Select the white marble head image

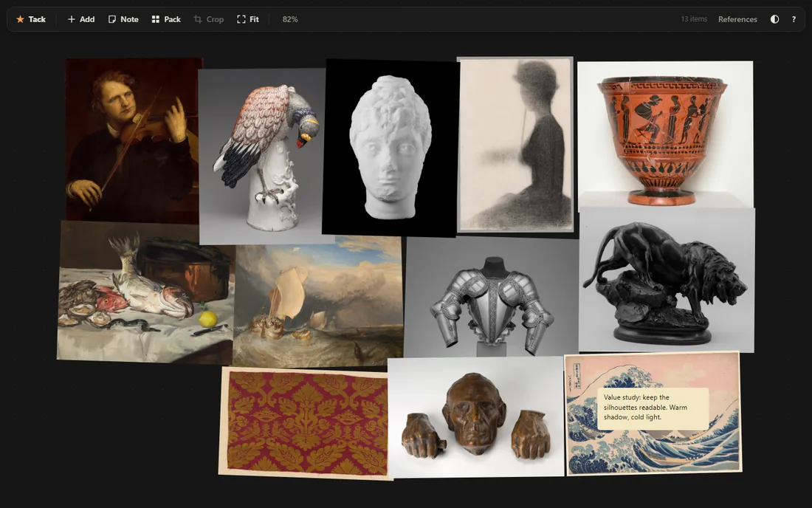click(391, 147)
